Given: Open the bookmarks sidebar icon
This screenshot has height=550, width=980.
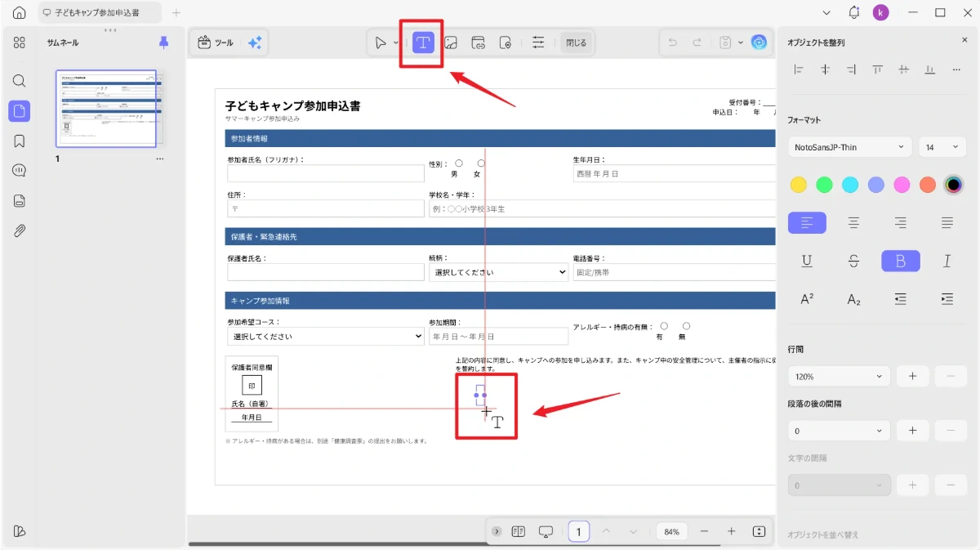Looking at the screenshot, I should [x=20, y=141].
